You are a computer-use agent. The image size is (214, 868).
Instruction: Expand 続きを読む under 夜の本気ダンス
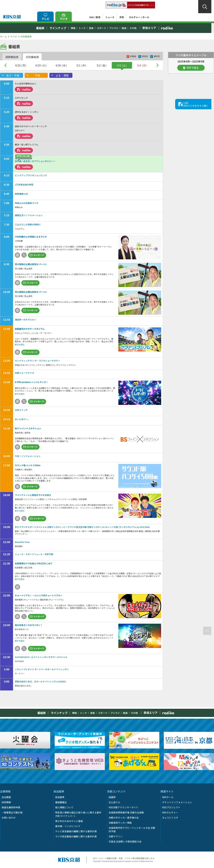pos(20,641)
